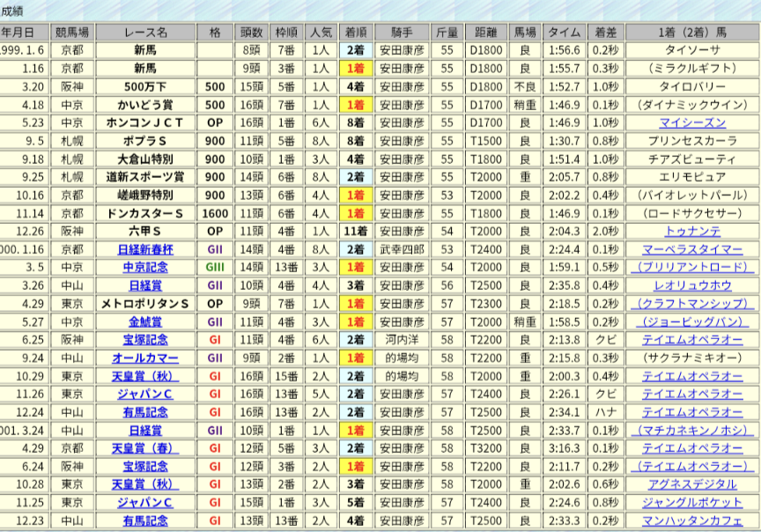The width and height of the screenshot is (761, 532).
Task: Click the レース名 column header
Action: coord(145,32)
